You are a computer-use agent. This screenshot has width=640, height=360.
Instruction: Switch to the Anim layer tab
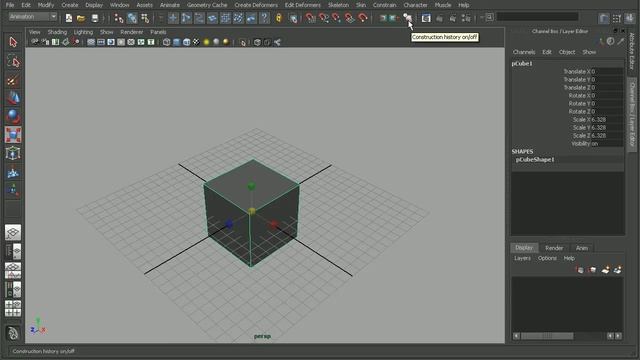tap(582, 248)
